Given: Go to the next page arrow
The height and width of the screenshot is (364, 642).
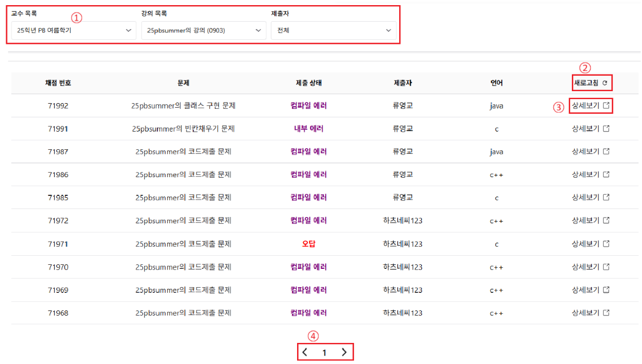Looking at the screenshot, I should point(344,352).
